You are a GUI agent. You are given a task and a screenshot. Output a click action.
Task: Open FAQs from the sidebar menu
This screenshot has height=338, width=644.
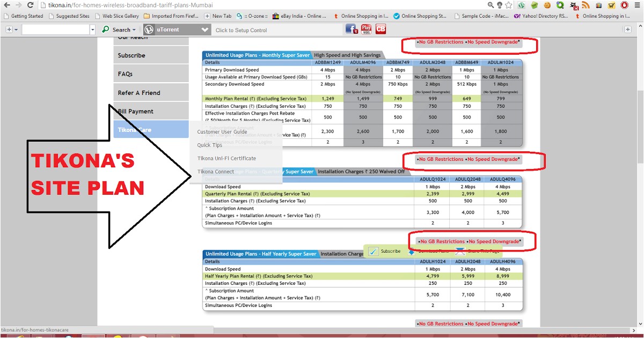[x=125, y=74]
